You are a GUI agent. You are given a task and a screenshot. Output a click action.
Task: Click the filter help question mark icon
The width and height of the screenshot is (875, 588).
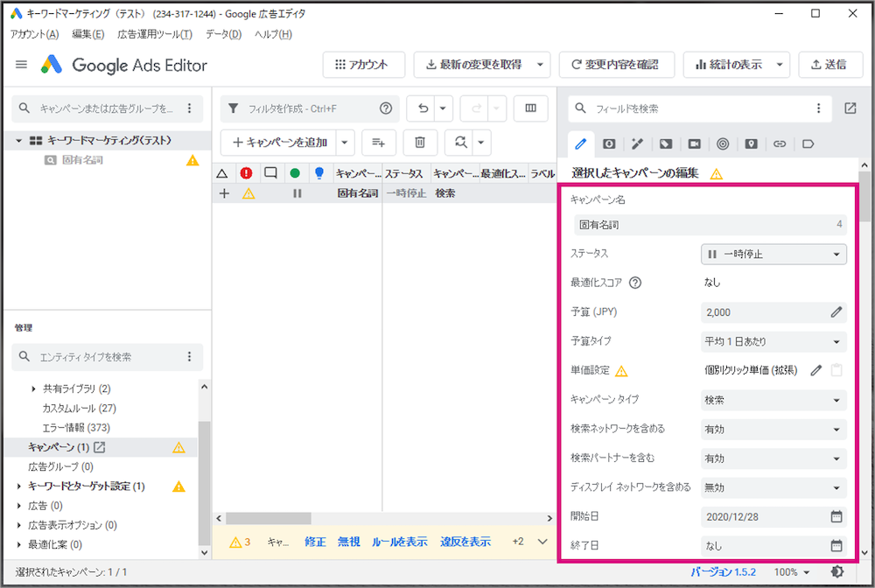(386, 108)
